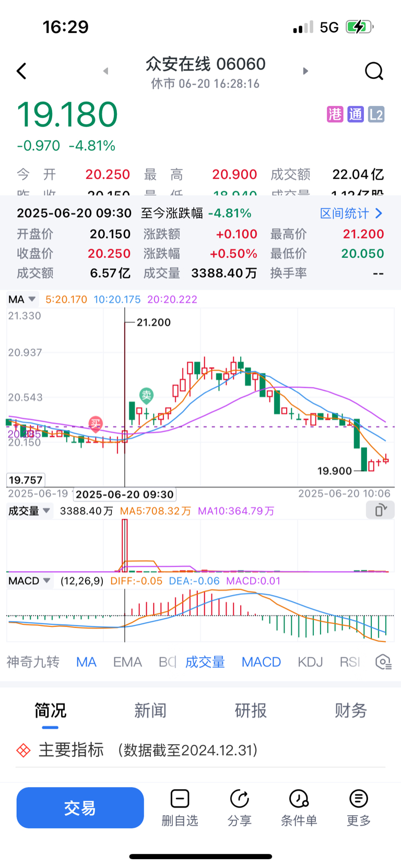The image size is (401, 868).
Task: Switch to the 简况 tab
Action: pos(50,710)
